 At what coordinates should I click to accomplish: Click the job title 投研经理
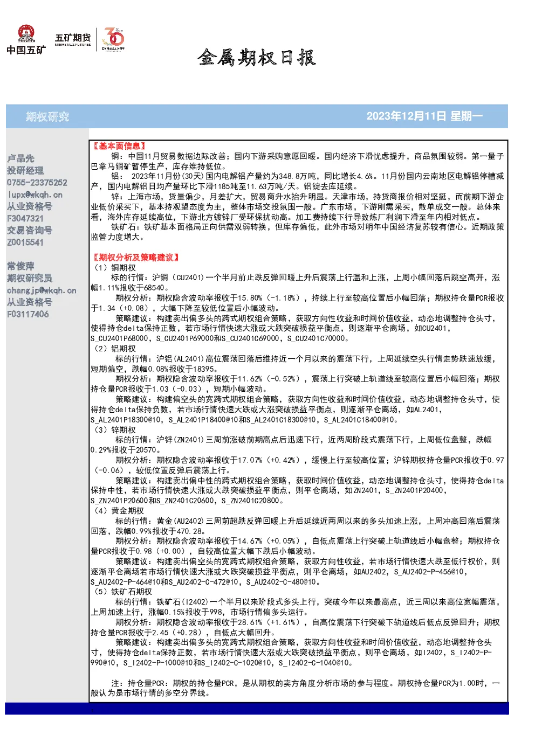(25, 170)
